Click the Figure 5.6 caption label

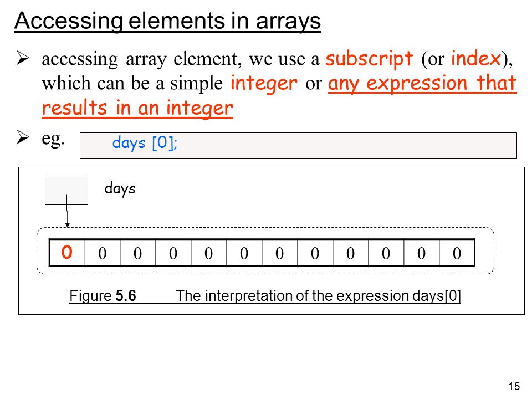[x=103, y=296]
